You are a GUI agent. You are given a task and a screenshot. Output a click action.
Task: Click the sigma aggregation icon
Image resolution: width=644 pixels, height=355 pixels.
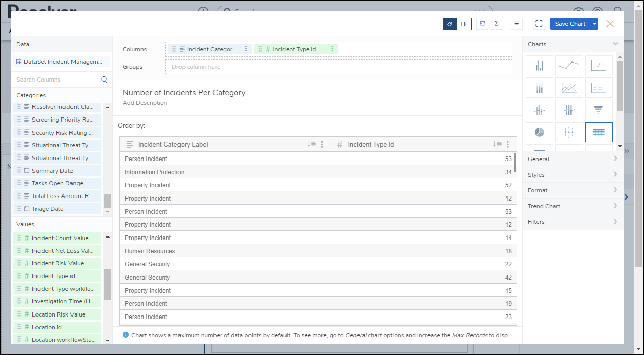pyautogui.click(x=496, y=24)
